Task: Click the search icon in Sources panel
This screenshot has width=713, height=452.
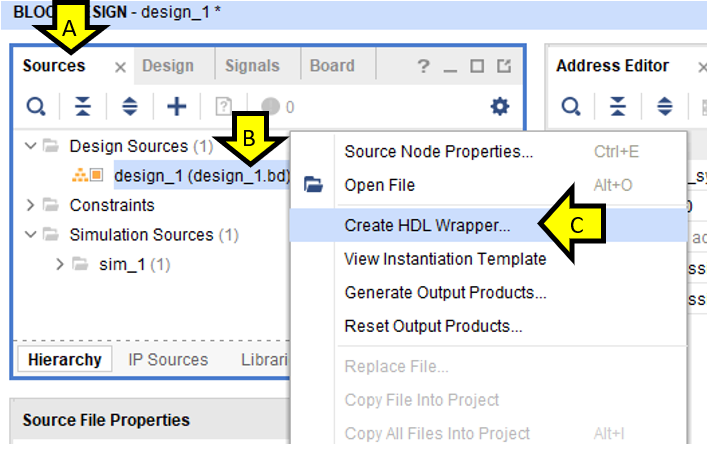Action: pos(36,107)
